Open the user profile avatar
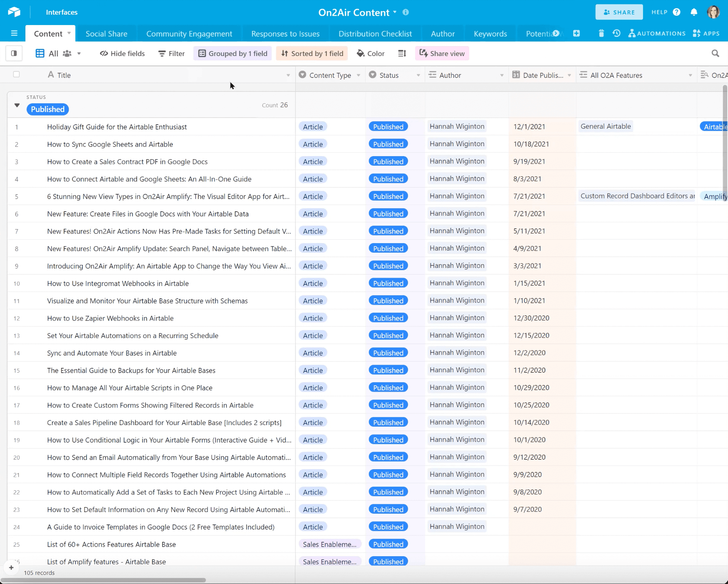Viewport: 728px width, 584px height. (713, 12)
